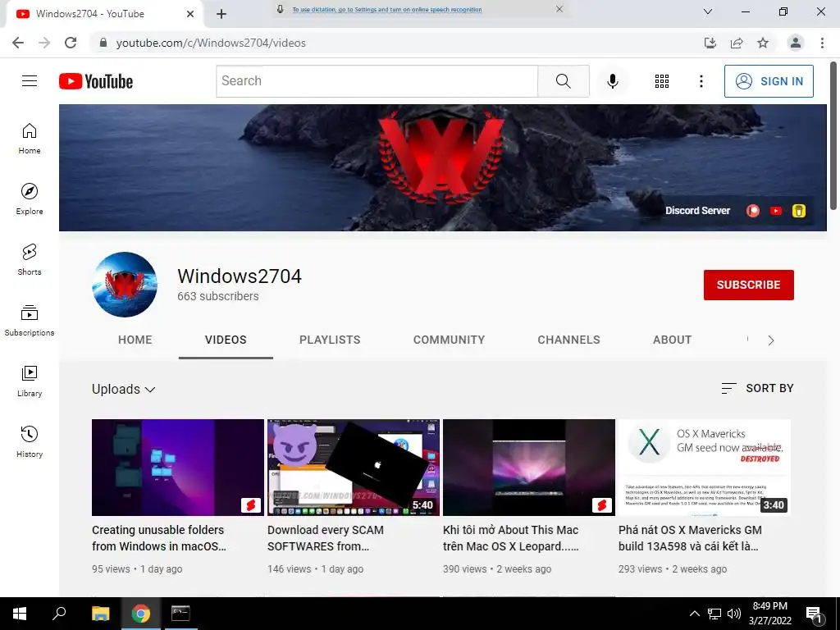This screenshot has height=630, width=840.
Task: Open the Chrome three-dot menu
Action: pyautogui.click(x=822, y=43)
